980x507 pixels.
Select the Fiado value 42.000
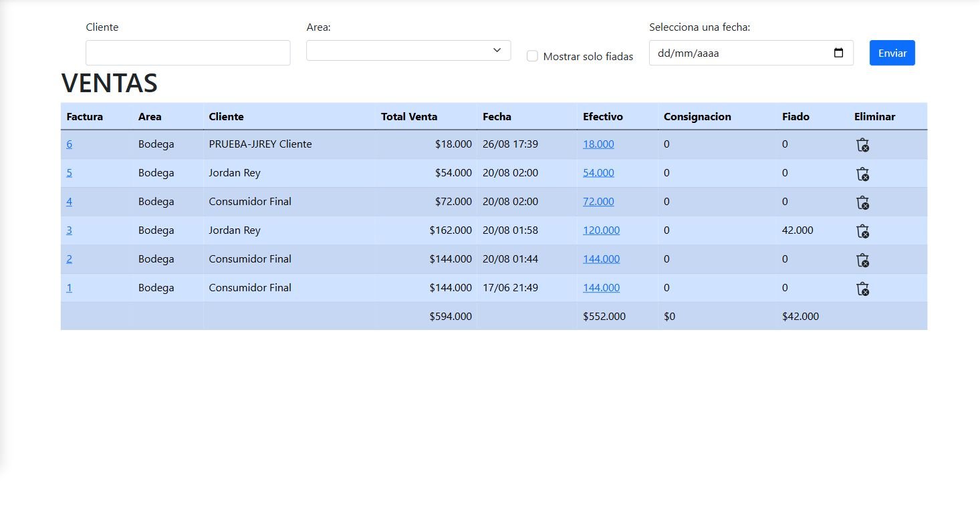click(798, 230)
